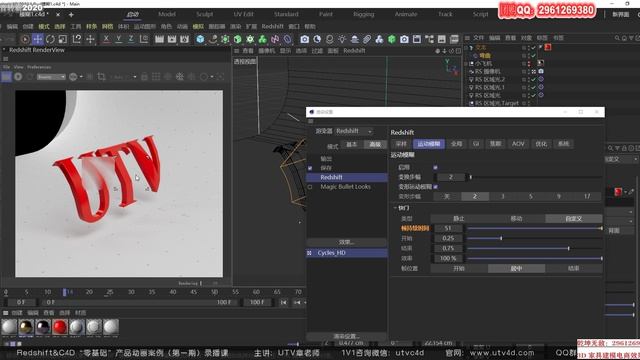Toggle the 保存 checkbox in render settings
Screen dimensions: 640x360
[x=310, y=168]
